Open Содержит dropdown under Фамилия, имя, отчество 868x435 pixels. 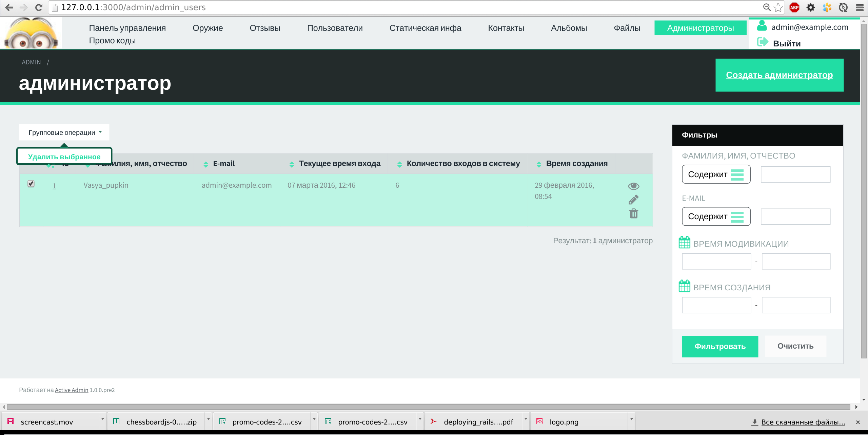point(716,174)
